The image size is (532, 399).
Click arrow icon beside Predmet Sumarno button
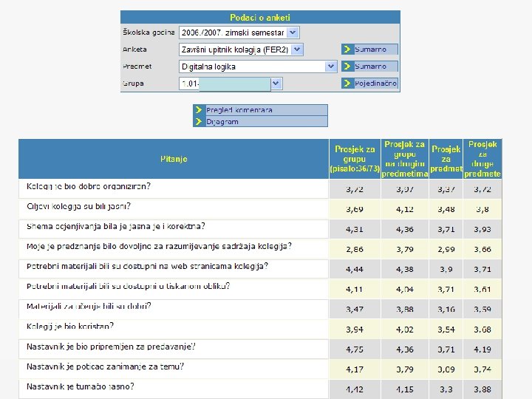(347, 66)
